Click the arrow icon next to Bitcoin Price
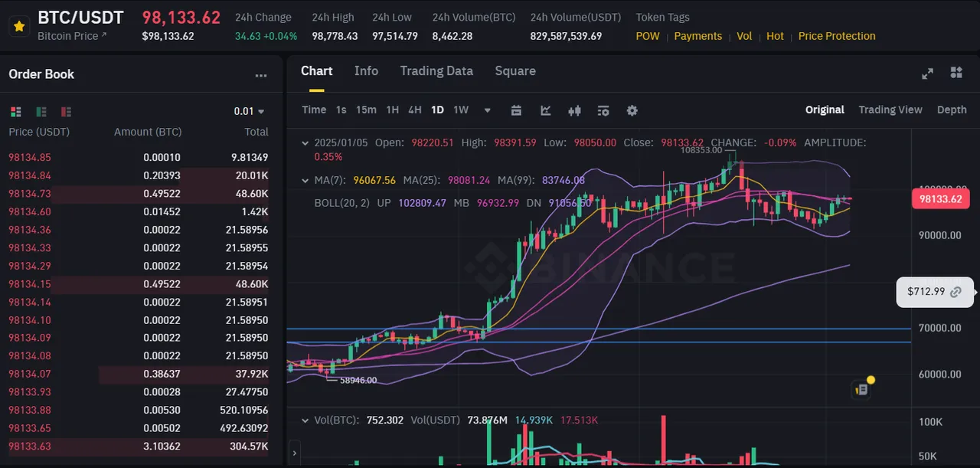980x468 pixels. (104, 36)
